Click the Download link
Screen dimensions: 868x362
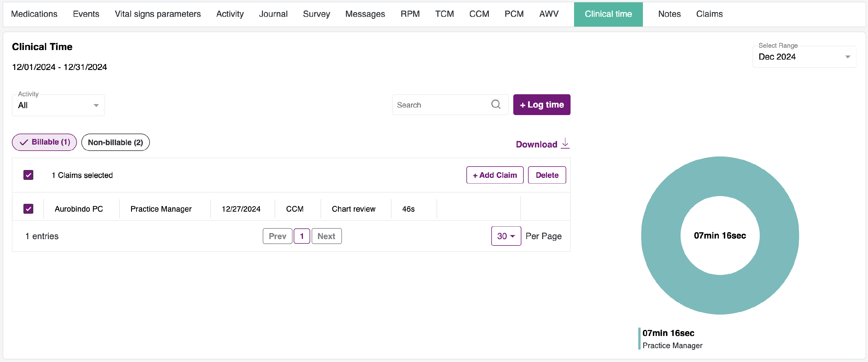(536, 144)
